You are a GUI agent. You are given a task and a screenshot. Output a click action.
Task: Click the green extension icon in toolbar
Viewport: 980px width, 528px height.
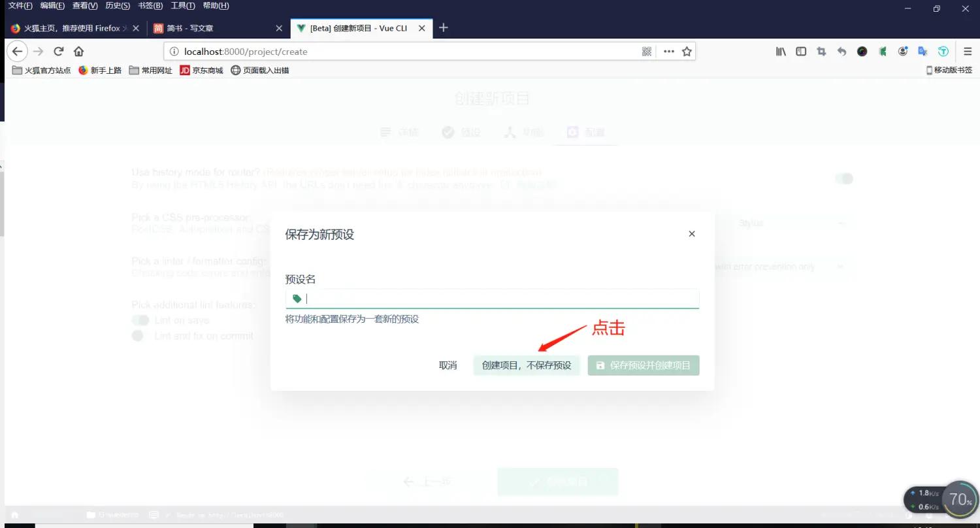pos(883,52)
